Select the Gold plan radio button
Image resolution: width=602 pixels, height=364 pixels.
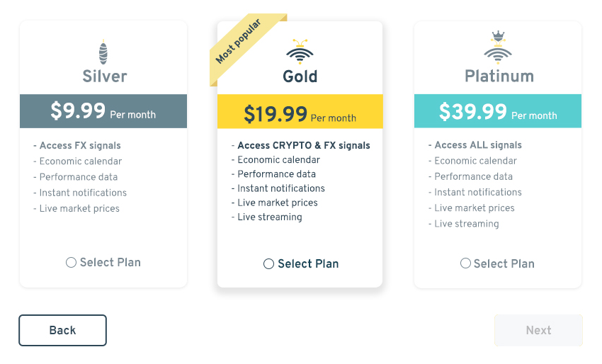pos(268,264)
